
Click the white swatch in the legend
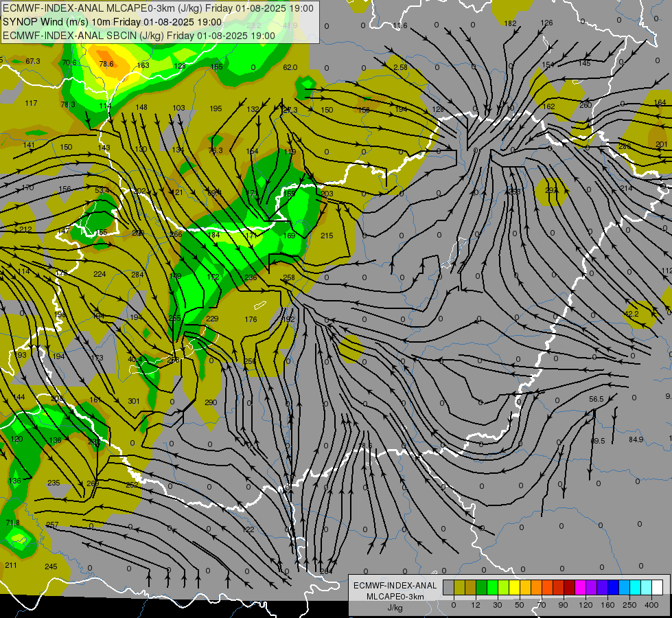658,587
